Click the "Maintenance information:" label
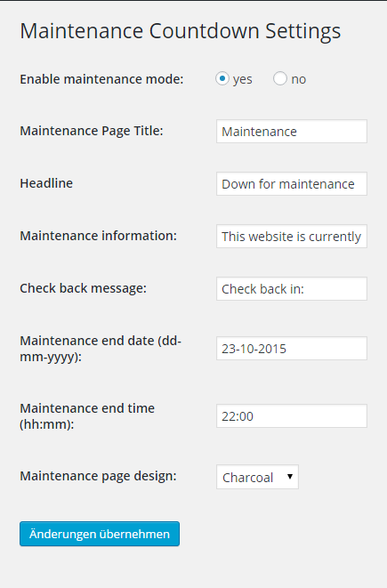Viewport: 387px width, 588px height. click(x=98, y=236)
